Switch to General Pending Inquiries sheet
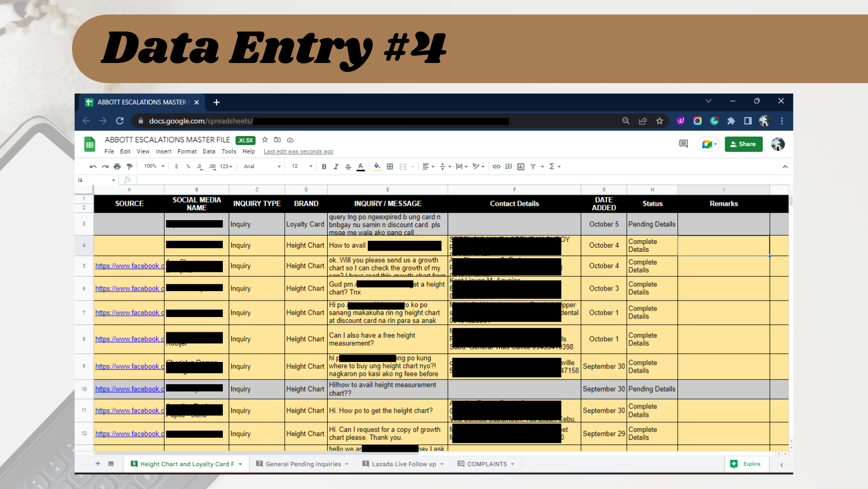 (x=302, y=464)
